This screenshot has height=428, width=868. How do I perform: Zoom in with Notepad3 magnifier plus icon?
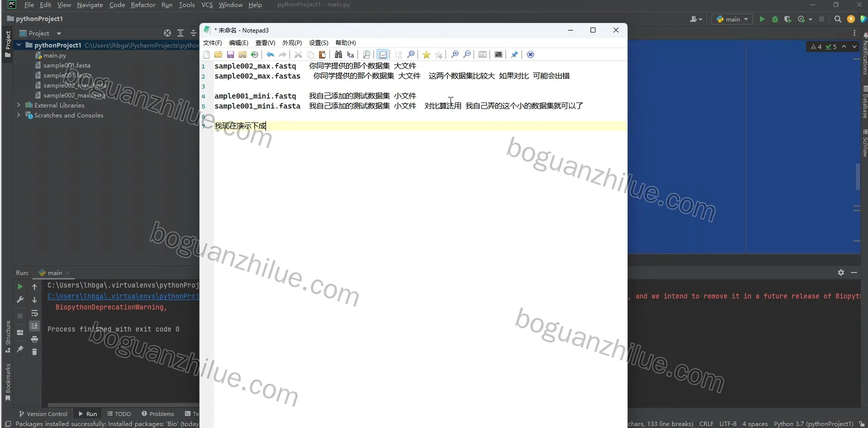point(455,54)
